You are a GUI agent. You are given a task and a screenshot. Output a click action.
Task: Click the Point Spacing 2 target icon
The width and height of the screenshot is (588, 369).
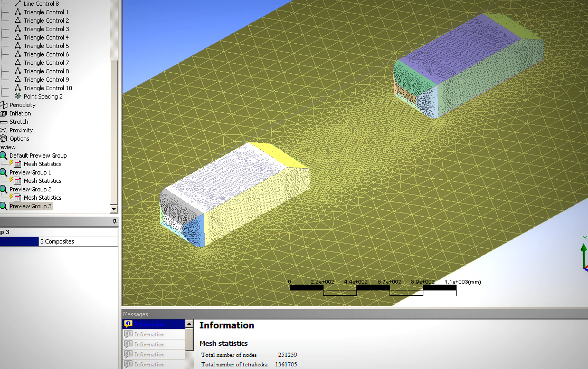coord(18,96)
